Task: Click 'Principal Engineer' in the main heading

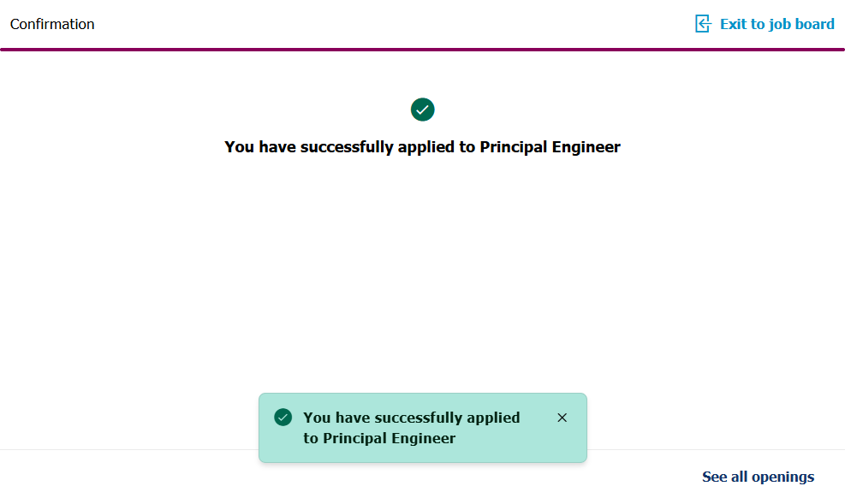Action: [x=550, y=146]
